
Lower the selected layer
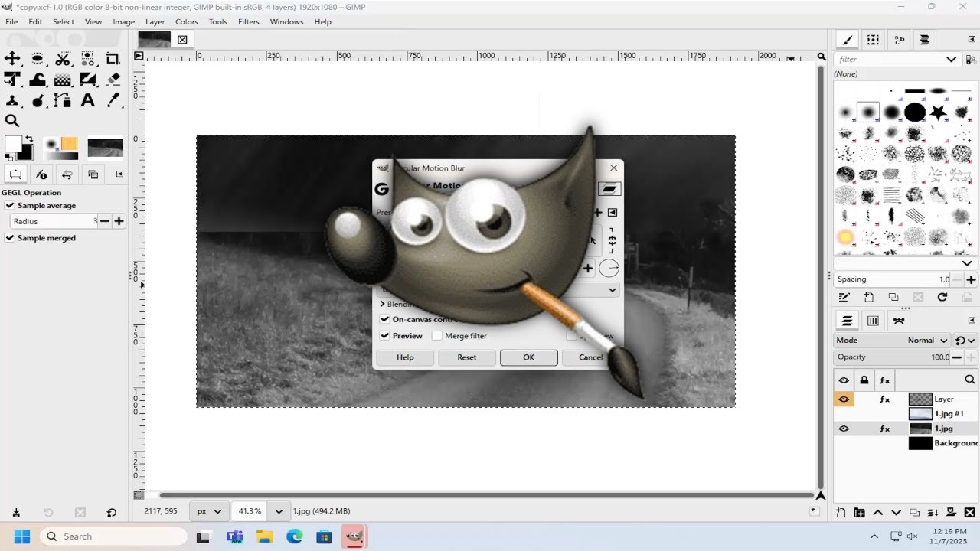896,512
